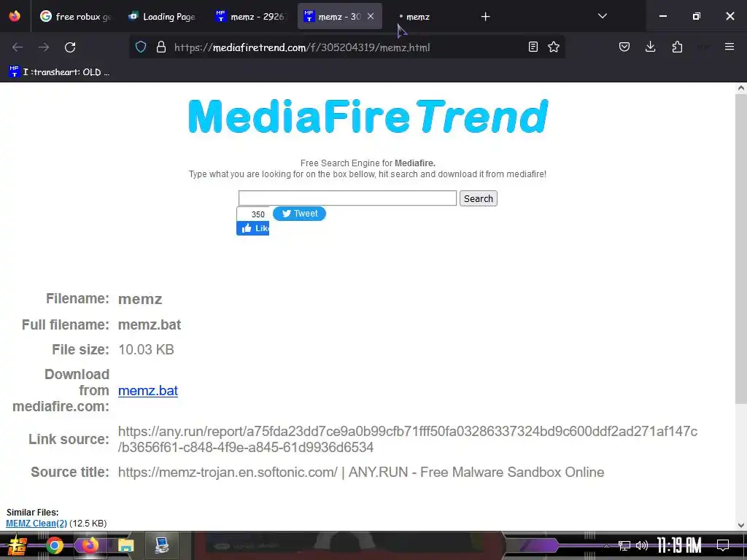Click the Firefox taskbar icon
The width and height of the screenshot is (747, 560).
point(90,545)
